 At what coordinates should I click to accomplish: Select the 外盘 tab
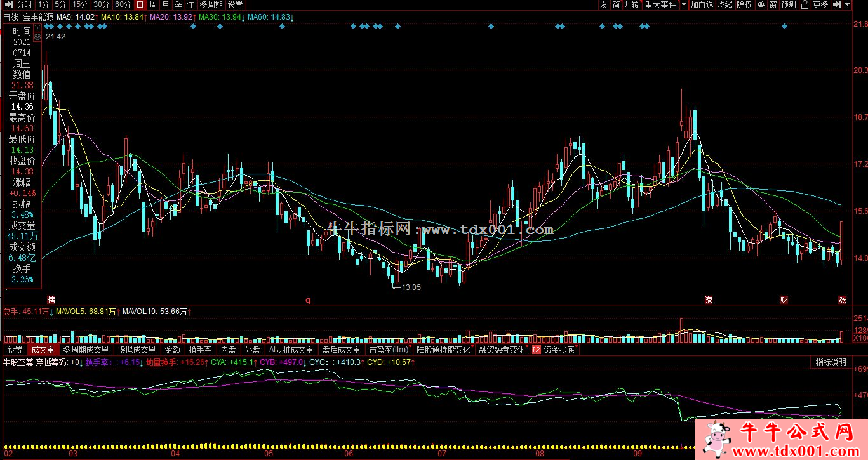tap(252, 350)
